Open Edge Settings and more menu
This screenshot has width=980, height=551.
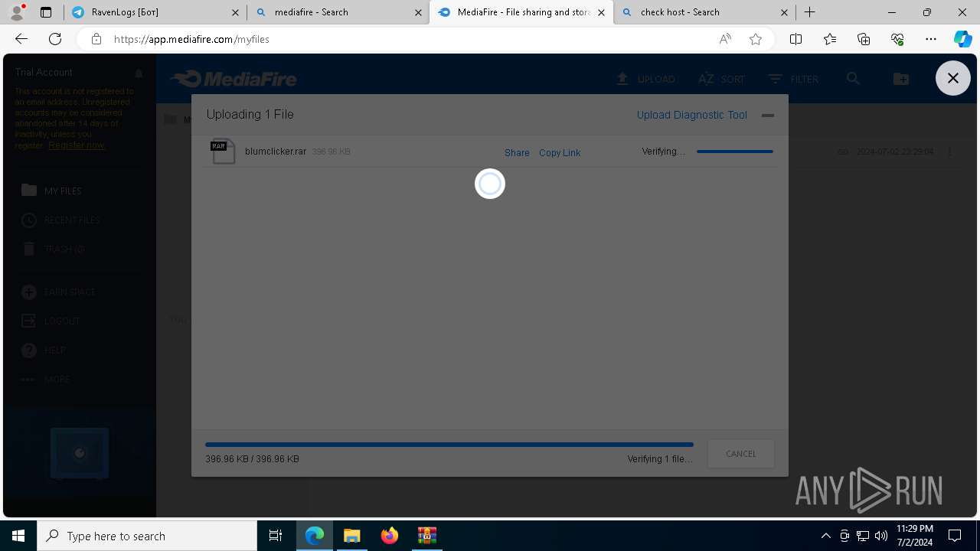pyautogui.click(x=931, y=39)
